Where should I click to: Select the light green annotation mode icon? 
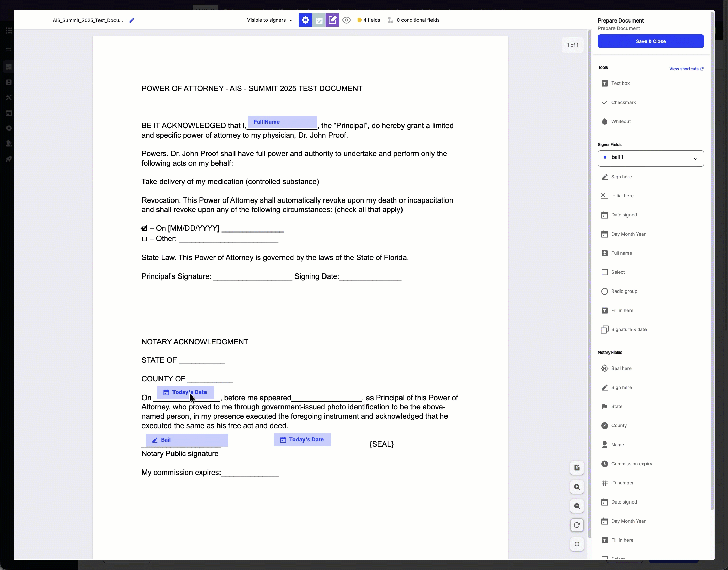319,20
